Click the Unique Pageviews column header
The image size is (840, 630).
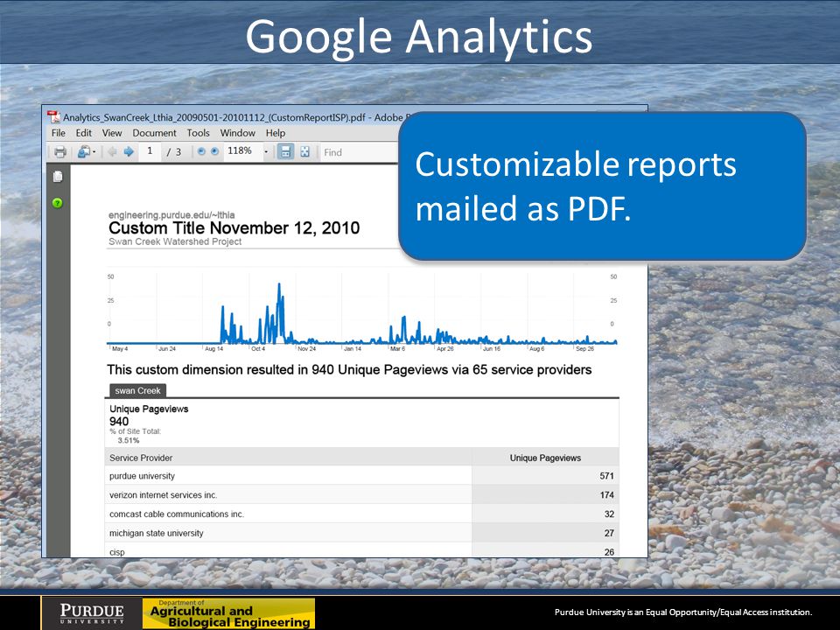(x=545, y=458)
